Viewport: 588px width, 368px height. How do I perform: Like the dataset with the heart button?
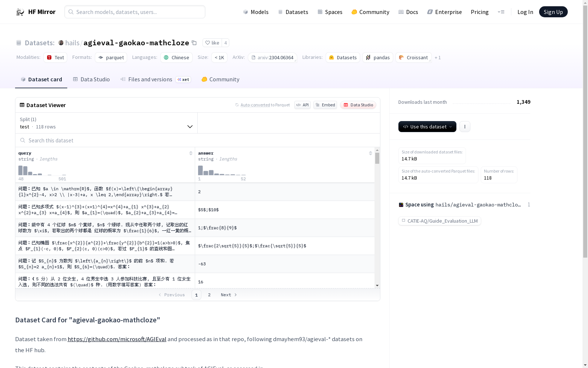pos(212,43)
